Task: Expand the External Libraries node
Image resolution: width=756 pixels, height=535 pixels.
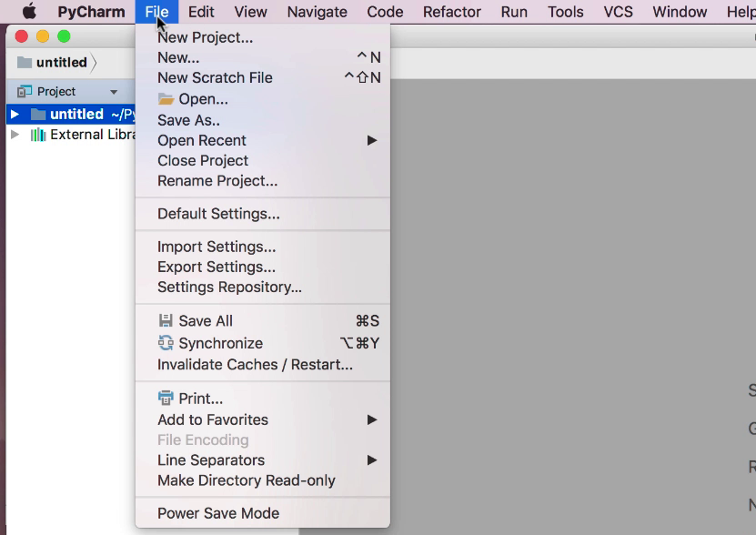Action: pos(15,134)
